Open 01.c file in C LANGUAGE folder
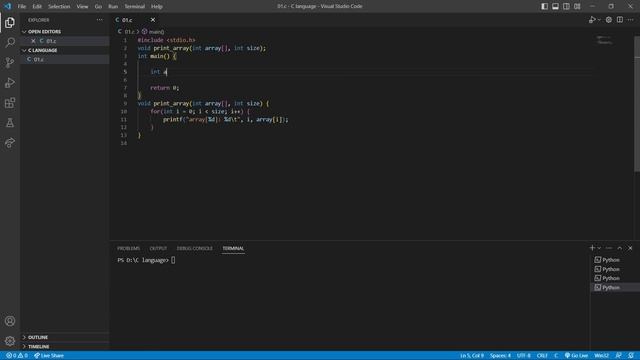The width and height of the screenshot is (640, 360). pyautogui.click(x=65, y=59)
